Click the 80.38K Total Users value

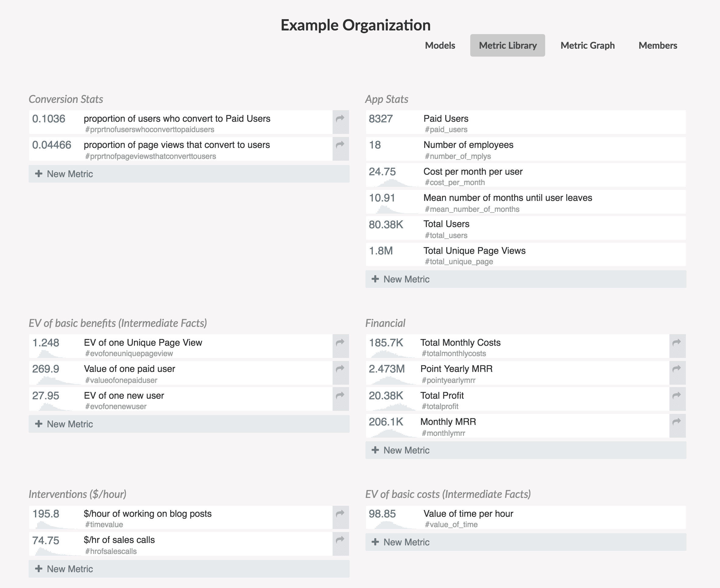pyautogui.click(x=386, y=224)
